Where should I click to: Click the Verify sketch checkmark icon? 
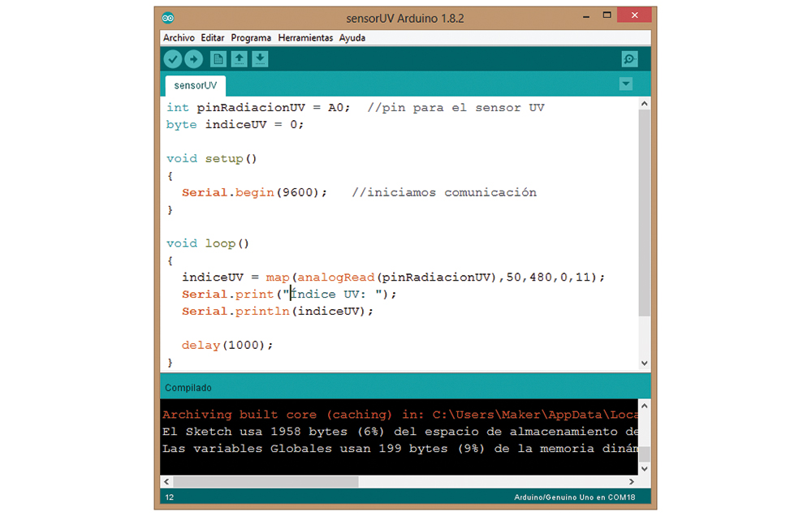172,59
